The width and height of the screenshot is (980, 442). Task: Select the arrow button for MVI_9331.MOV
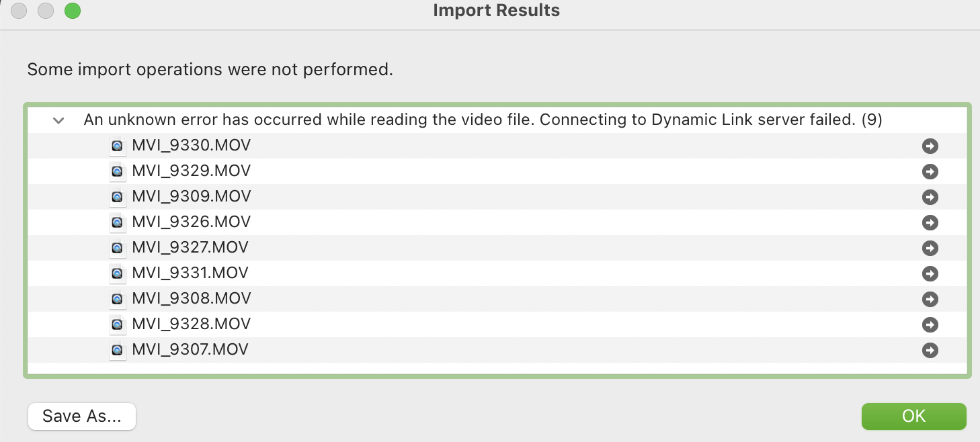930,273
